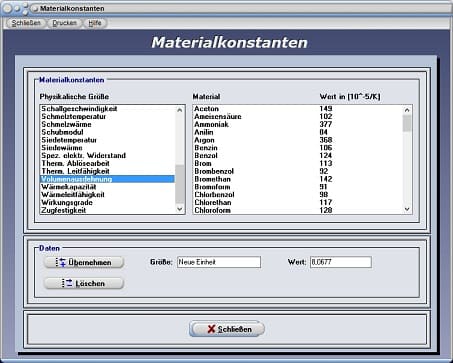This screenshot has width=453, height=363.
Task: Click the Löschen button
Action: [x=84, y=283]
